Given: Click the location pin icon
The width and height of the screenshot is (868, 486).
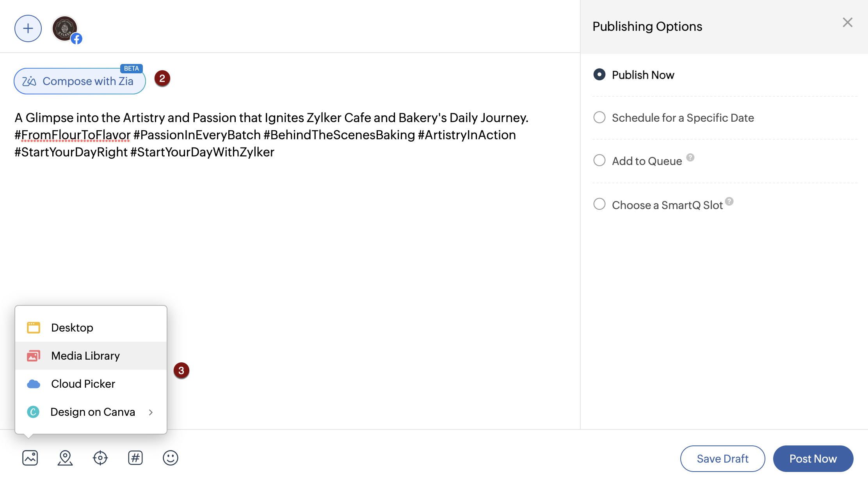Looking at the screenshot, I should click(65, 458).
